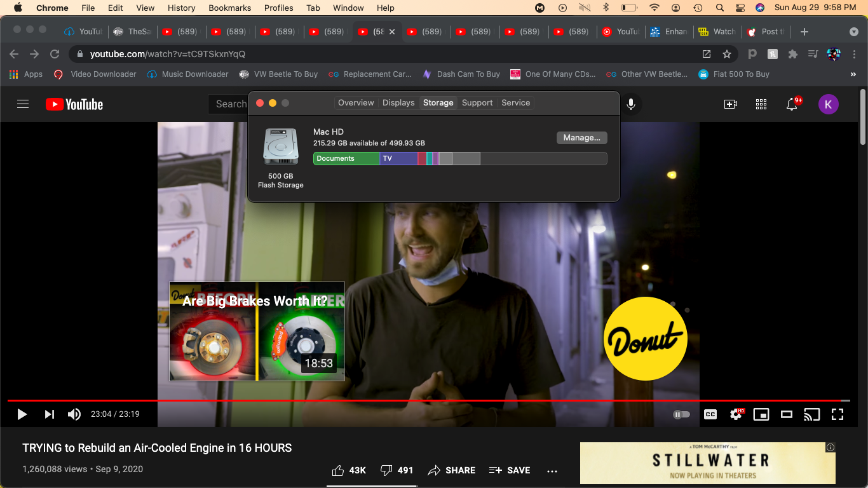Click the YouTube notifications bell

tap(792, 104)
